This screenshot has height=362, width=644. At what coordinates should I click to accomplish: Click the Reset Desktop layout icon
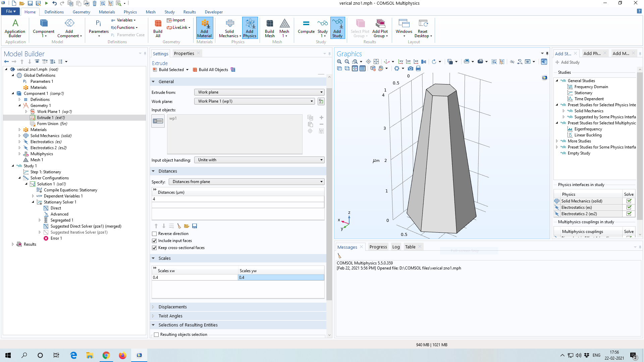(423, 28)
